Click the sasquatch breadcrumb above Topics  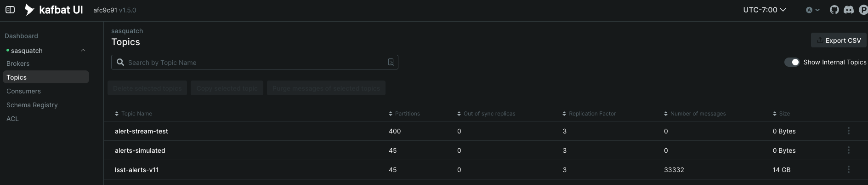(x=127, y=31)
